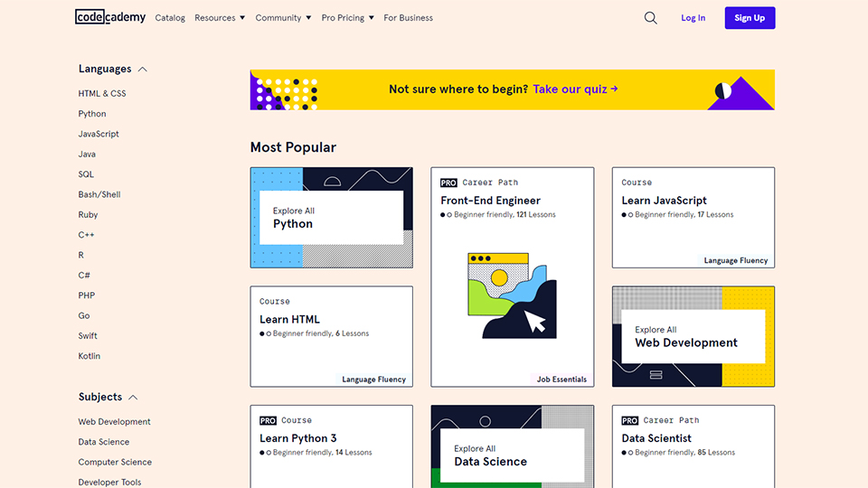Click the PRO badge on Front-End Engineer
Image resolution: width=868 pixels, height=488 pixels.
448,183
